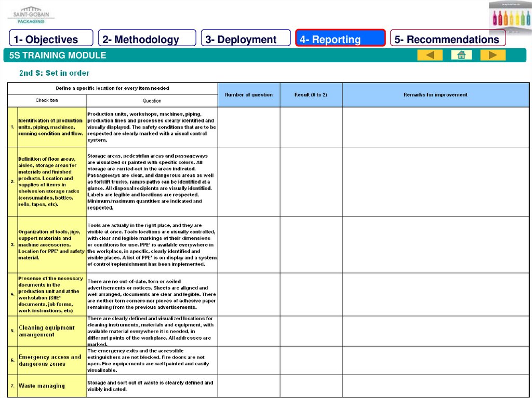The width and height of the screenshot is (532, 398).
Task: Open the 2- Methodology tab
Action: pyautogui.click(x=147, y=39)
